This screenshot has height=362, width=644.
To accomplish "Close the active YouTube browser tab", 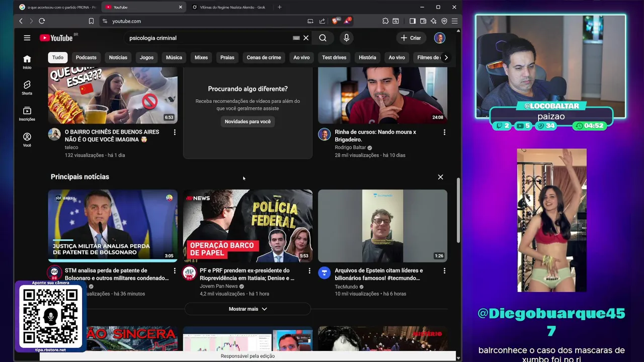I will [x=181, y=7].
